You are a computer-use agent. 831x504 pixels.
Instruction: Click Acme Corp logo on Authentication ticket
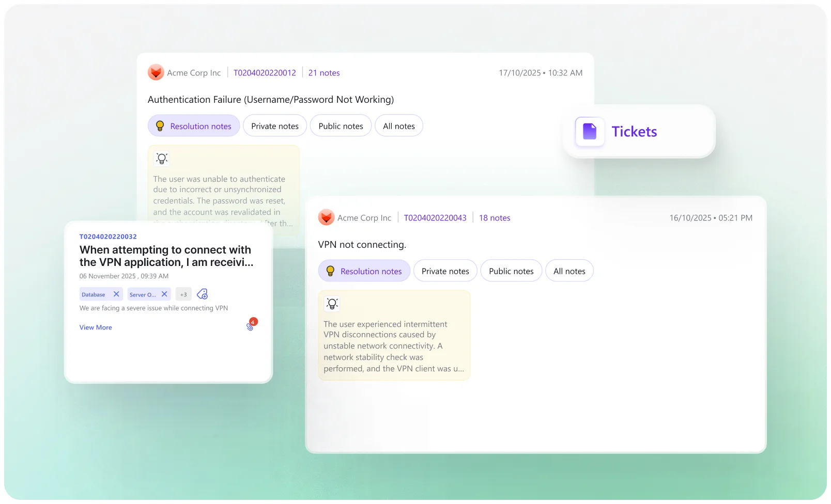click(x=156, y=72)
